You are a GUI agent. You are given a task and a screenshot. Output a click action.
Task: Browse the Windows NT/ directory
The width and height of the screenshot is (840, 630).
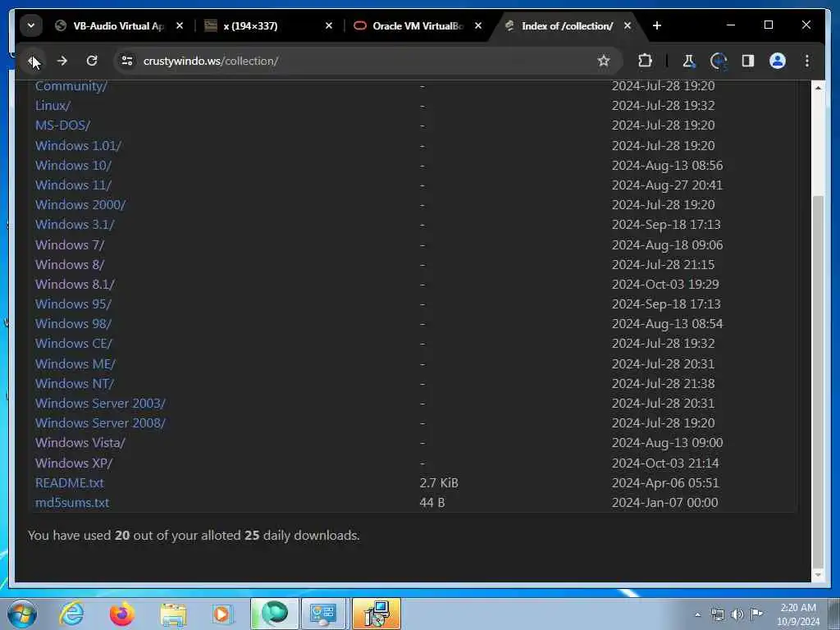coord(75,384)
